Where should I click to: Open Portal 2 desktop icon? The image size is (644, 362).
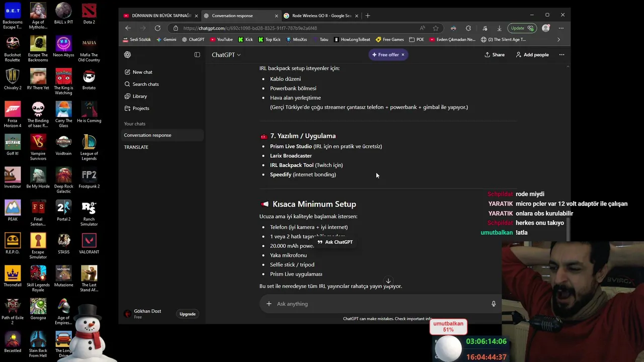(63, 210)
